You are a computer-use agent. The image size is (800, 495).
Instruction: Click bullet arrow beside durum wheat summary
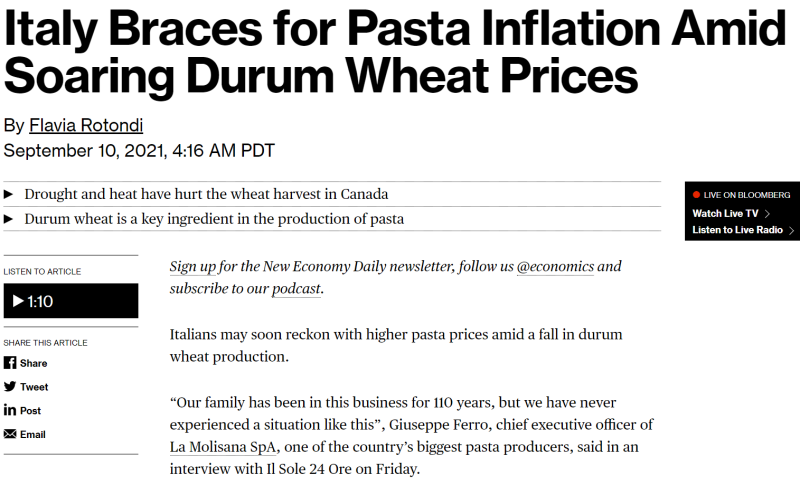(x=8, y=219)
